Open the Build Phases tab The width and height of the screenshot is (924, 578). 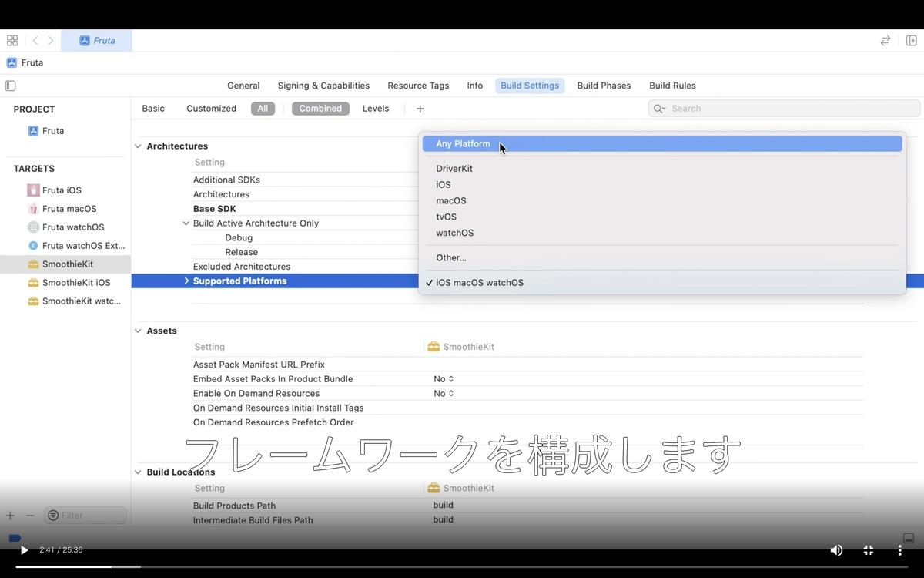(x=604, y=86)
